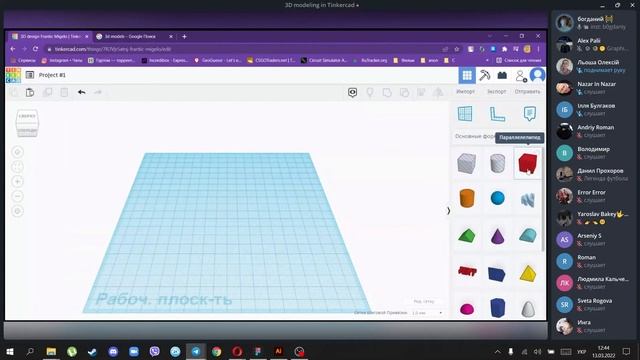
Task: Collapse the shapes panel with chevron
Action: pos(449,211)
